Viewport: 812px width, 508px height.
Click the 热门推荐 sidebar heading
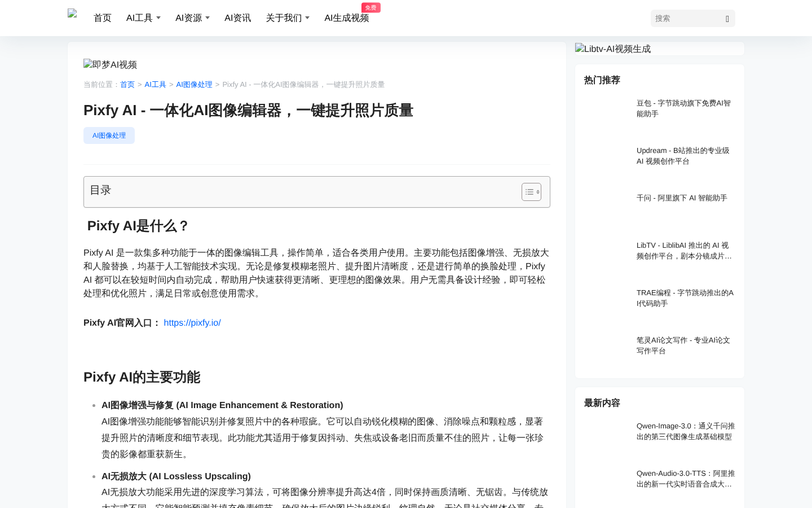point(602,80)
